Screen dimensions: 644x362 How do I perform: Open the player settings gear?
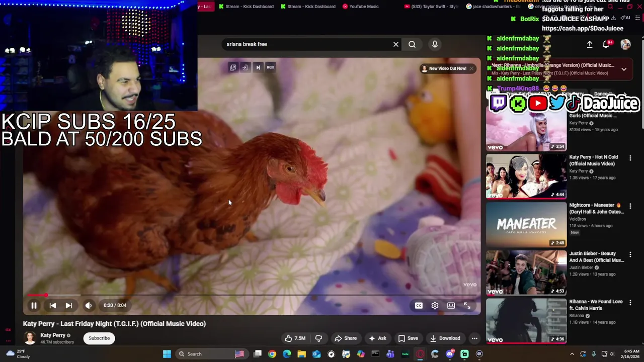[x=435, y=305]
